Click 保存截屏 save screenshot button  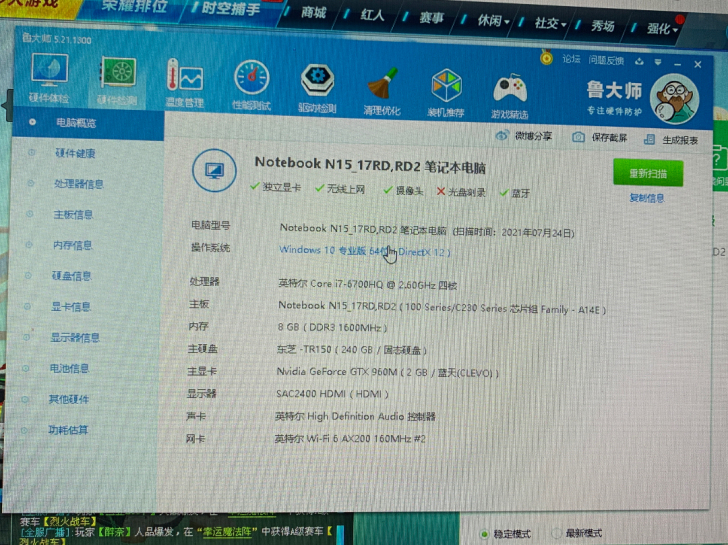point(609,138)
